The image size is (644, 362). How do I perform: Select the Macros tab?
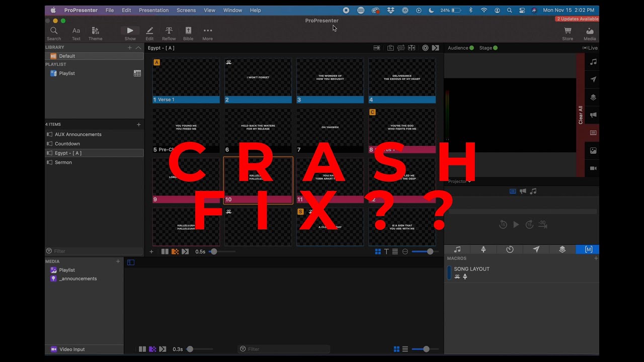(588, 249)
